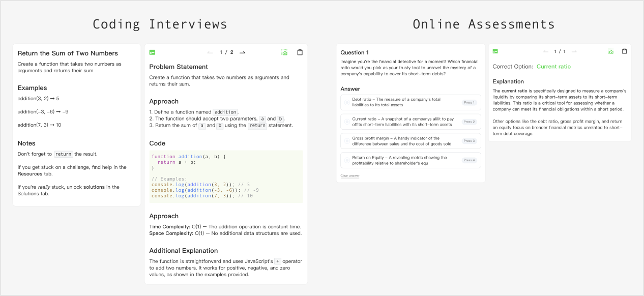Click the Press 1 key badge

(469, 102)
